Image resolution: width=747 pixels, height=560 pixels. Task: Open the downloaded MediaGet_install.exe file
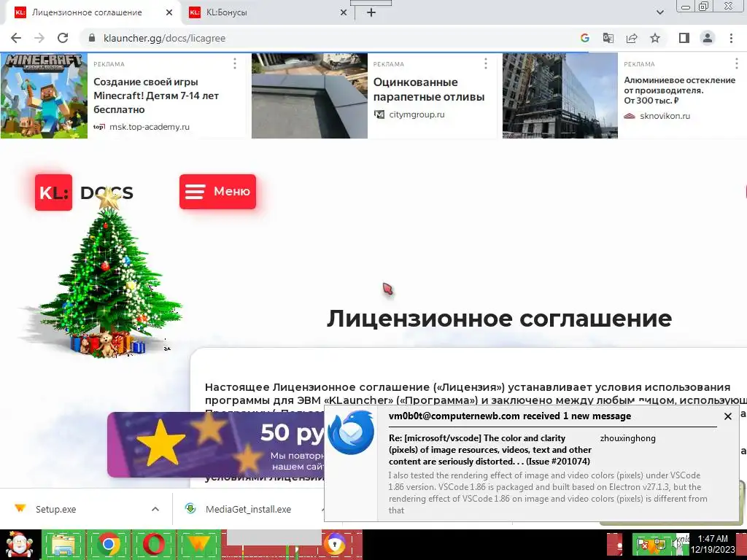(248, 509)
